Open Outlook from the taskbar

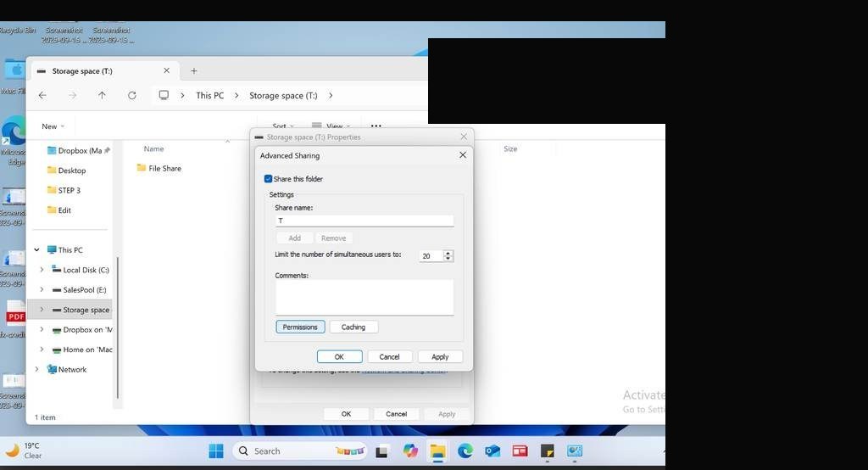point(492,451)
